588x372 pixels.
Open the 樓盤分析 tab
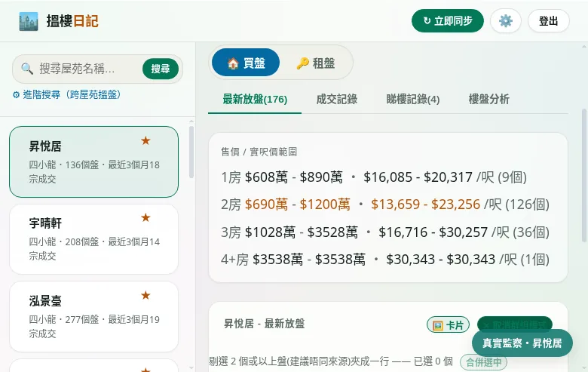[488, 100]
